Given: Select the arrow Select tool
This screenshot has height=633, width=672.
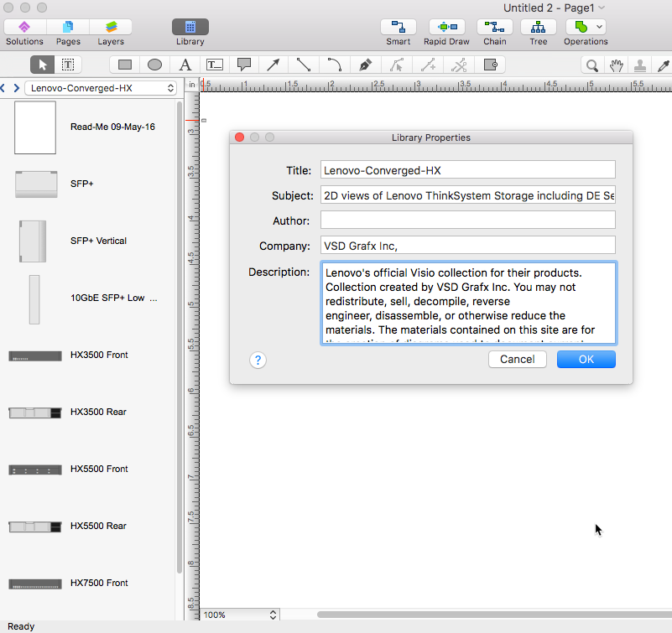Looking at the screenshot, I should pyautogui.click(x=42, y=65).
